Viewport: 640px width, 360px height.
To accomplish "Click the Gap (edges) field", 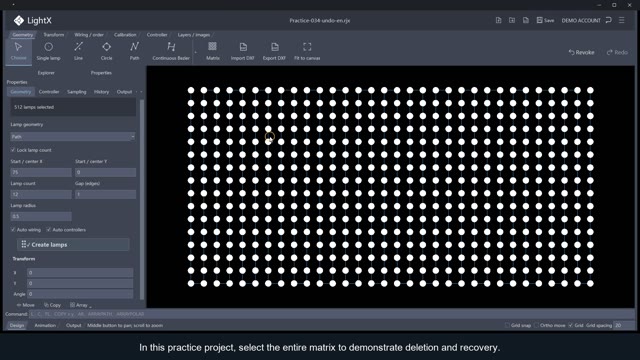I will 105,194.
